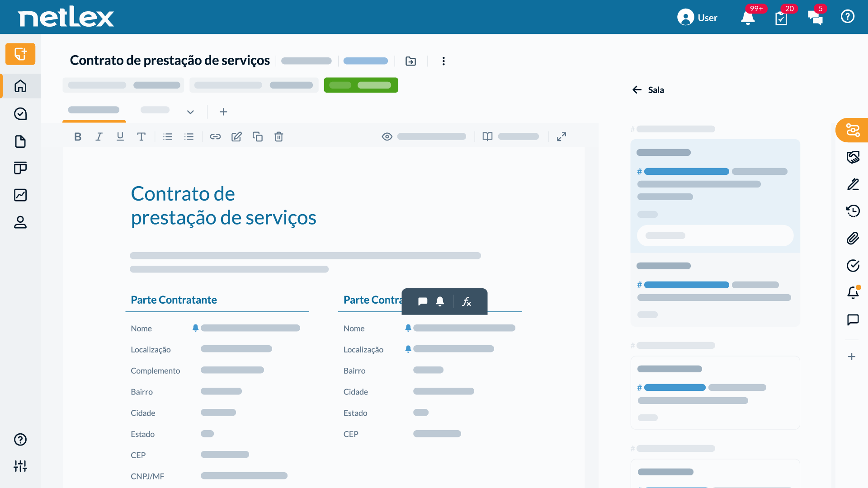Screen dimensions: 868x488
Task: Click the move to folder icon
Action: pos(410,61)
